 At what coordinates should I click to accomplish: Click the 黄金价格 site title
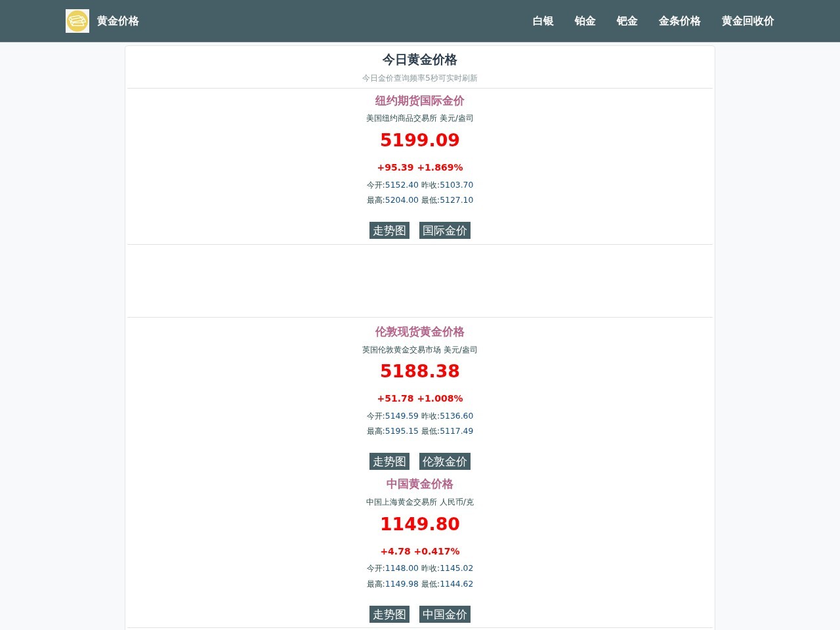click(x=117, y=21)
